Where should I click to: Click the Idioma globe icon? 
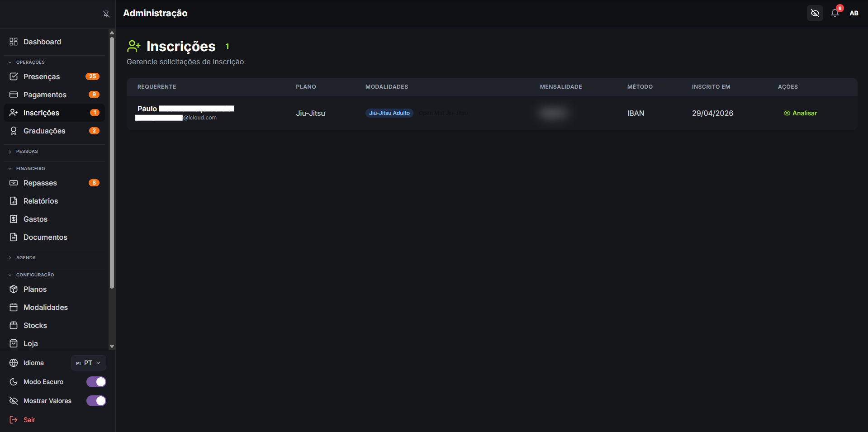pos(14,363)
